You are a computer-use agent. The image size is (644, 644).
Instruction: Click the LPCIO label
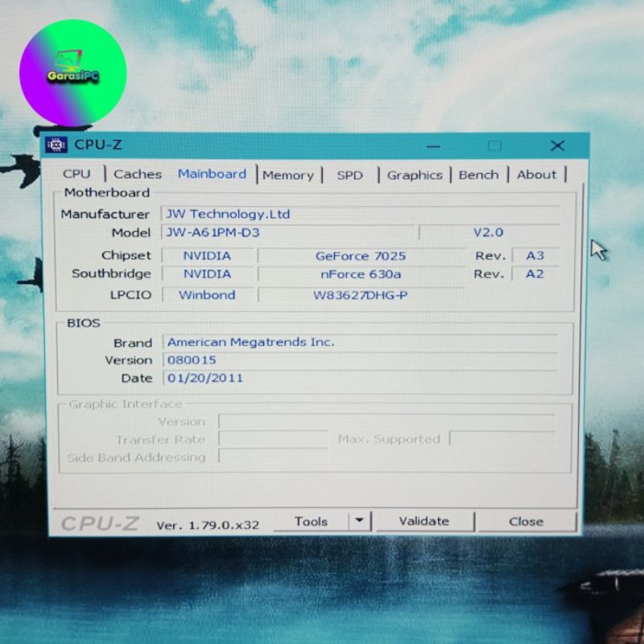[x=130, y=295]
